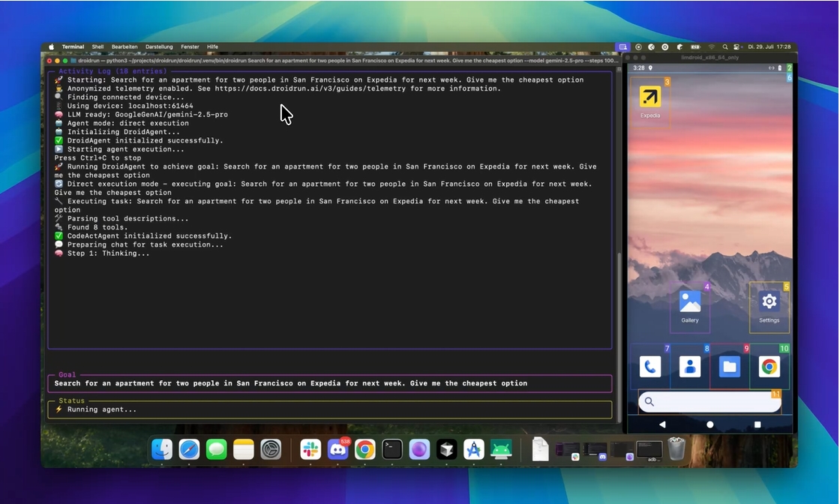Open the Expedia app on Android home screen
840x504 pixels.
coord(649,97)
